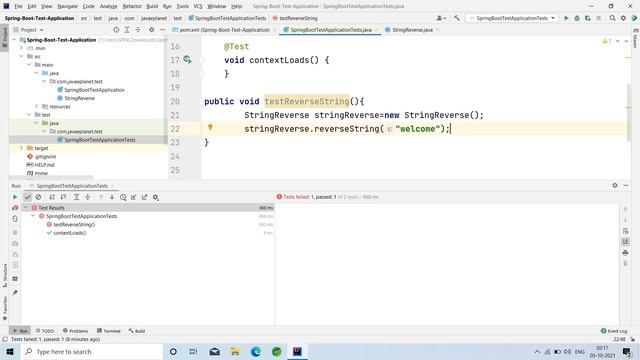Click the yellow lightbulb intention icon

[210, 127]
